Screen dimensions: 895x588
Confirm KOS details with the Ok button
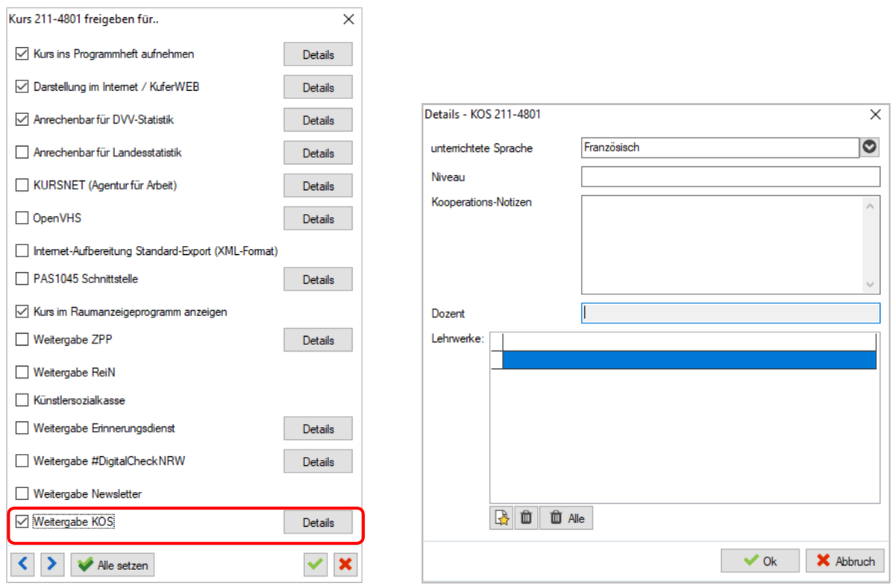[x=760, y=561]
